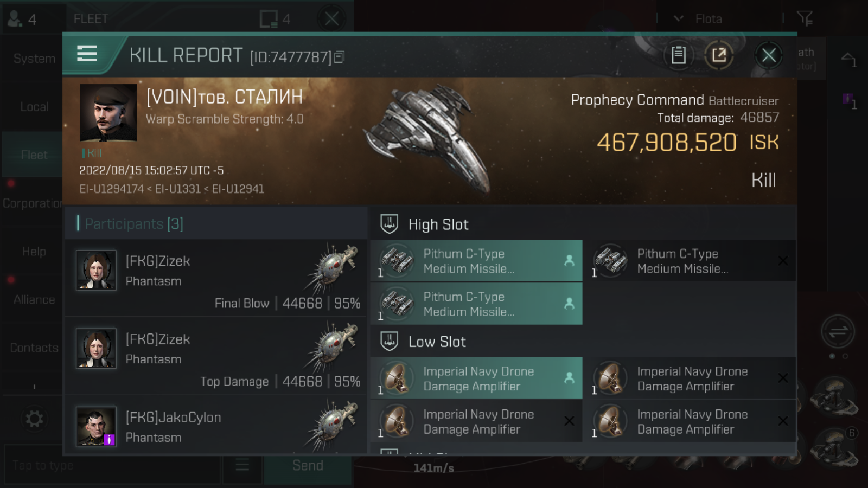This screenshot has width=868, height=488.
Task: Open the clipboard notes icon in header
Action: pos(679,55)
